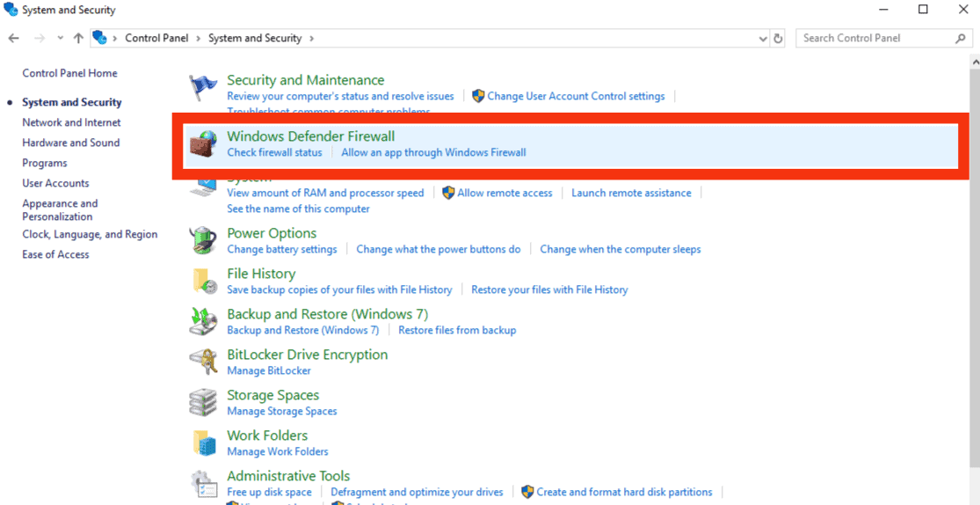Open Appearance and Personalization category

tap(60, 210)
